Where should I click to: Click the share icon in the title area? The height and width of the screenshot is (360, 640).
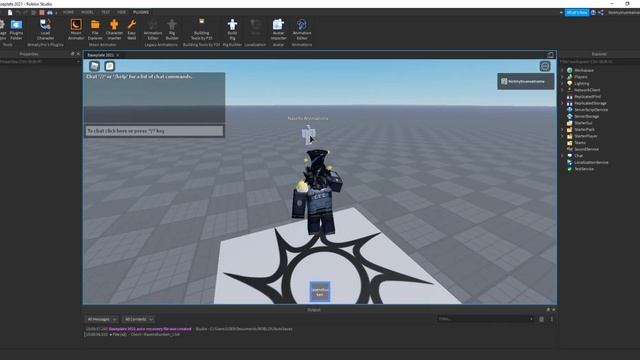coord(601,13)
